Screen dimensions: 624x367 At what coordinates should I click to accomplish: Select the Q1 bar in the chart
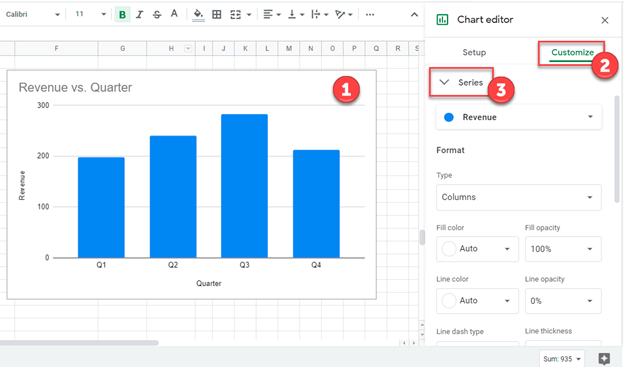pos(101,207)
